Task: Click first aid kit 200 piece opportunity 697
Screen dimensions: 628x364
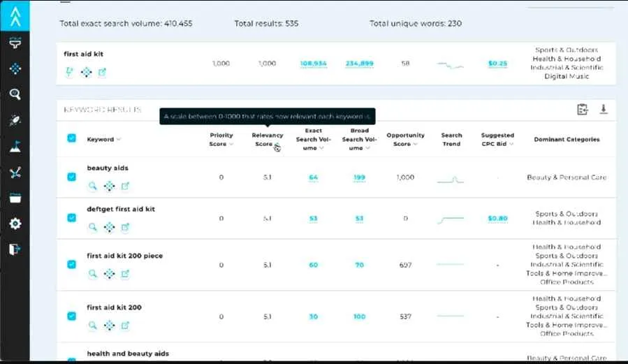Action: click(x=405, y=265)
